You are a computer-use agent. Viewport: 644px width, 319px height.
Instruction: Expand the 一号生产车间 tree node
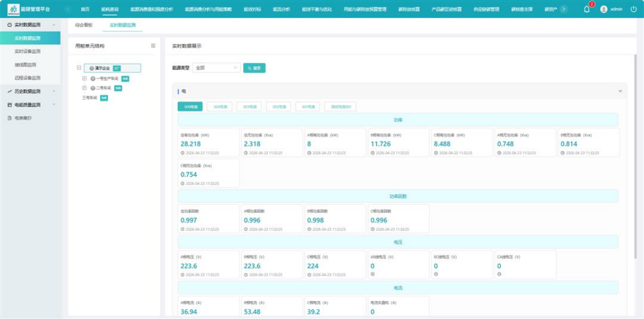coord(84,78)
